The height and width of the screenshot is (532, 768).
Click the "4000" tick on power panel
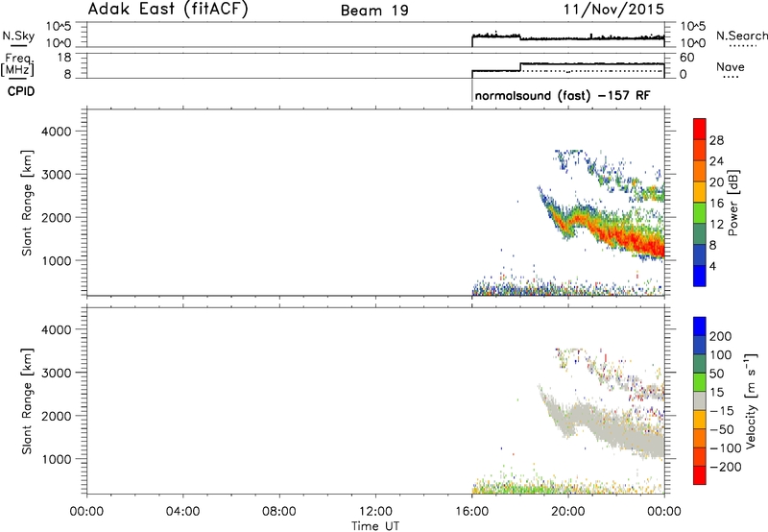56,132
